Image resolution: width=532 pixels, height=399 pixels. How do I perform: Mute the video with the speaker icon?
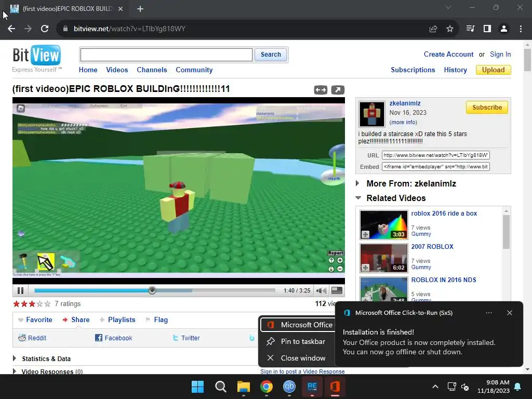pyautogui.click(x=321, y=290)
